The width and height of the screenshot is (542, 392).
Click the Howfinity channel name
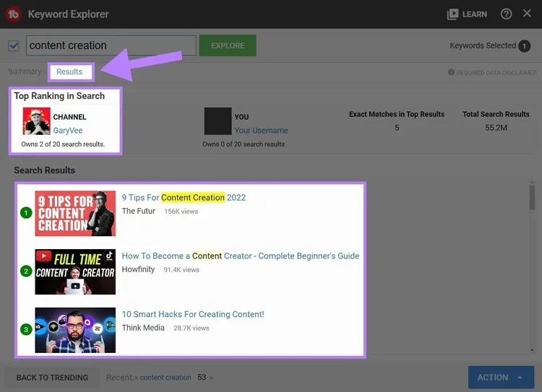point(138,269)
